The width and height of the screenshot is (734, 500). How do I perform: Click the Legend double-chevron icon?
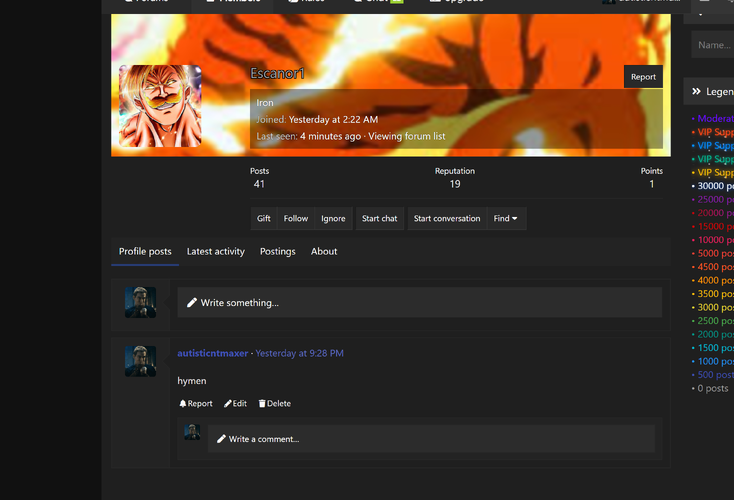(697, 91)
